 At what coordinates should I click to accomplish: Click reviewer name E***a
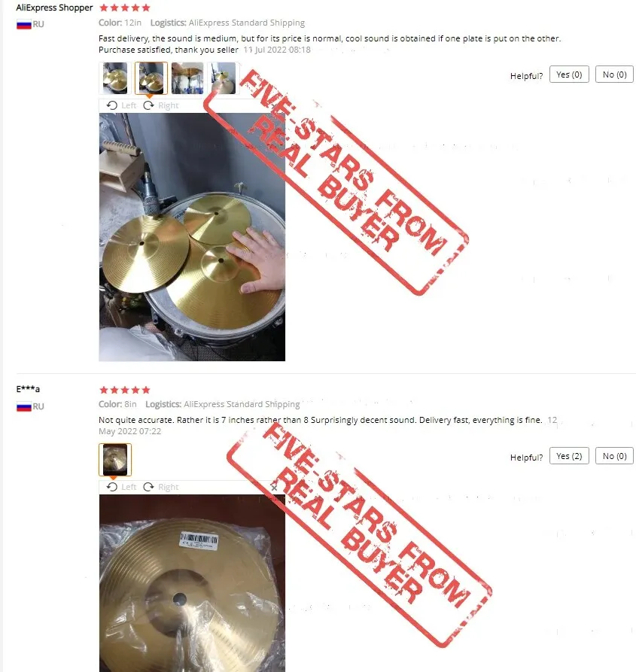[x=28, y=389]
